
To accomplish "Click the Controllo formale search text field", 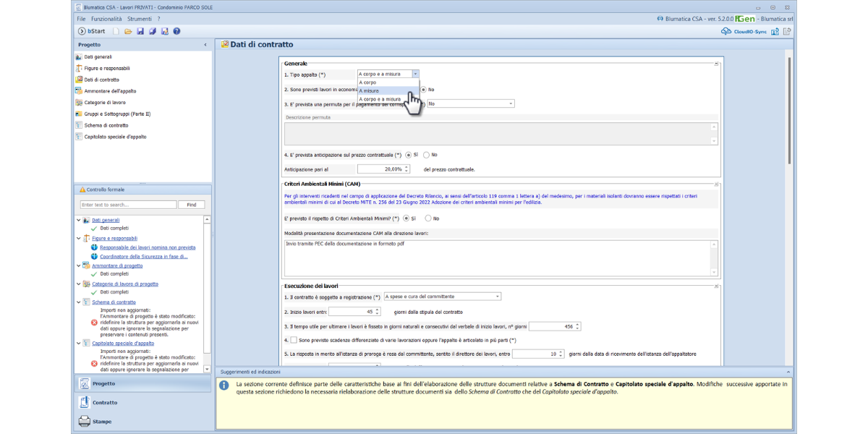I will [x=128, y=205].
